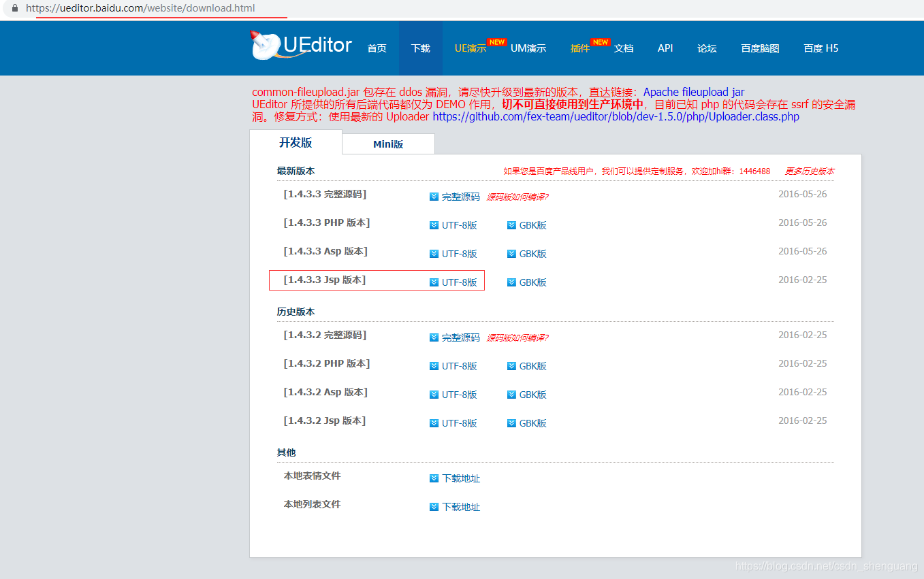Click the [1.4.3.2 Asp 版本] label
The image size is (924, 579).
coord(325,392)
